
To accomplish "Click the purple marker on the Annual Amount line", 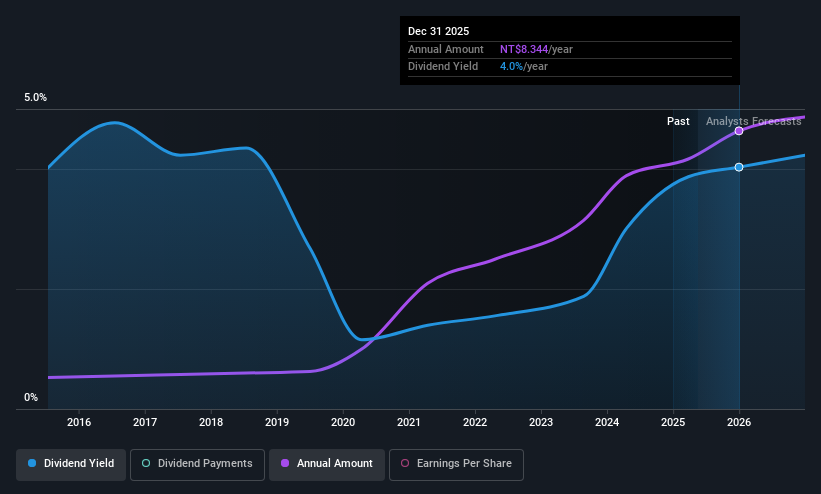I will [739, 131].
